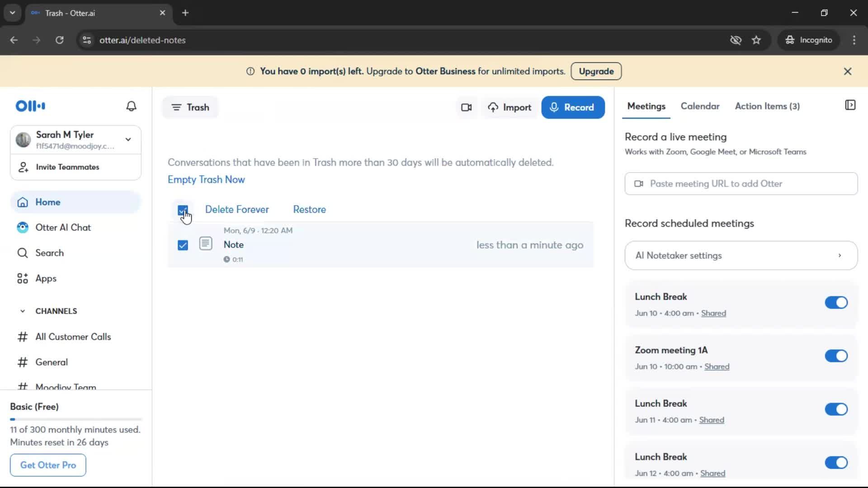Go back to the previous page

click(14, 40)
